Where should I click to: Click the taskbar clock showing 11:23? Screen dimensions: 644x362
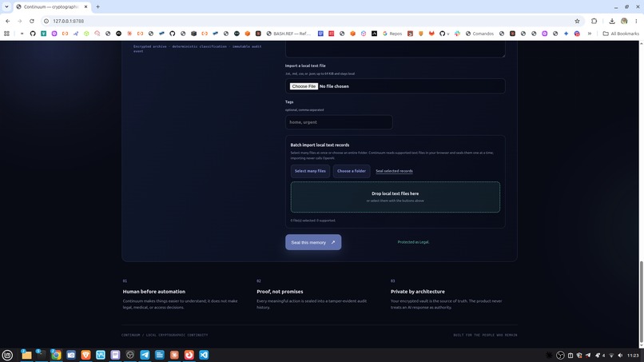click(633, 356)
